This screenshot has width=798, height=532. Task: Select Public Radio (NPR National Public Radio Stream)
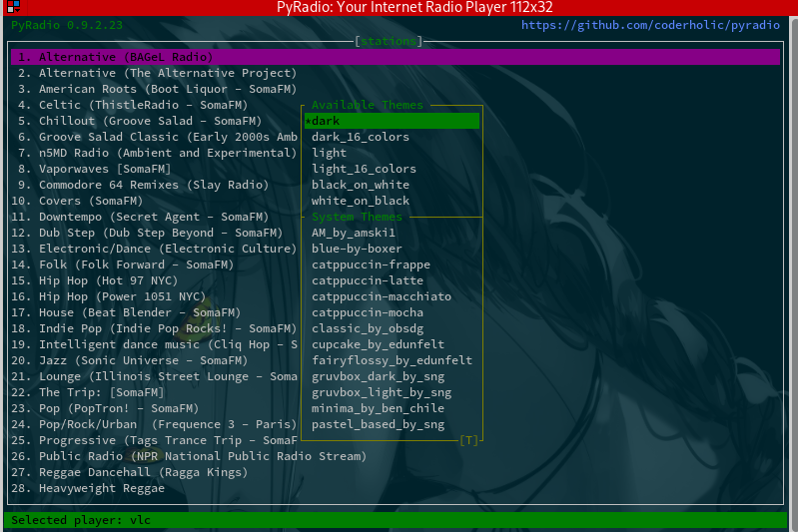tap(189, 456)
